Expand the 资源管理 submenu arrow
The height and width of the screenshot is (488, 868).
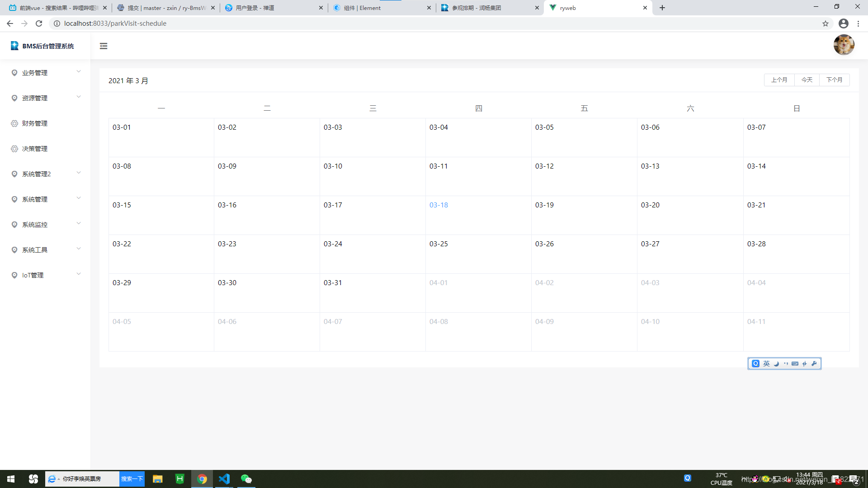pyautogui.click(x=79, y=97)
